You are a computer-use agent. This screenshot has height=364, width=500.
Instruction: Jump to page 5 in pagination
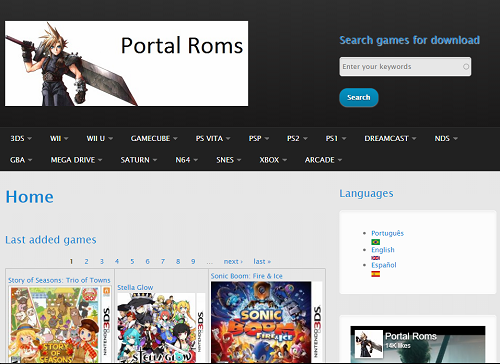pyautogui.click(x=132, y=261)
